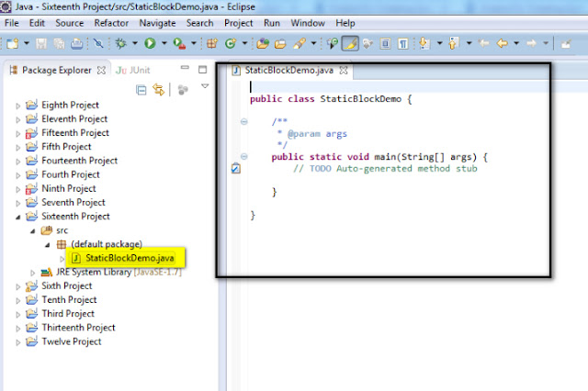Click the Forward navigation arrow
The image size is (588, 391).
click(531, 43)
